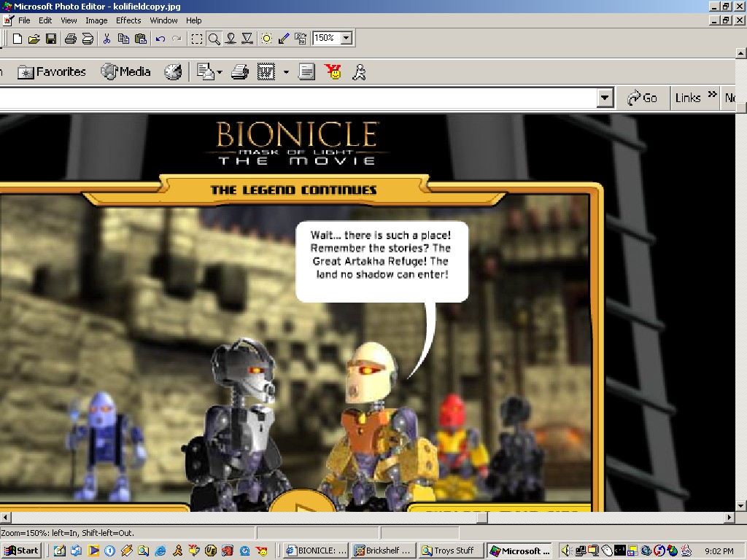The image size is (747, 560).
Task: Click the Copy icon in the toolbar
Action: point(123,39)
